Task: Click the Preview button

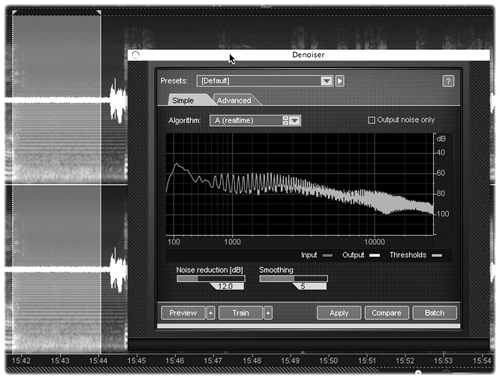Action: pos(183,313)
